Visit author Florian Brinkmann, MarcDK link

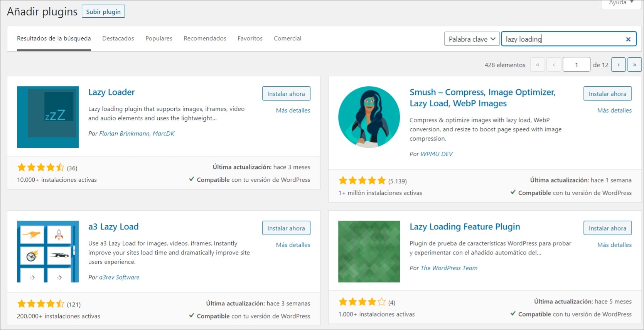point(137,134)
